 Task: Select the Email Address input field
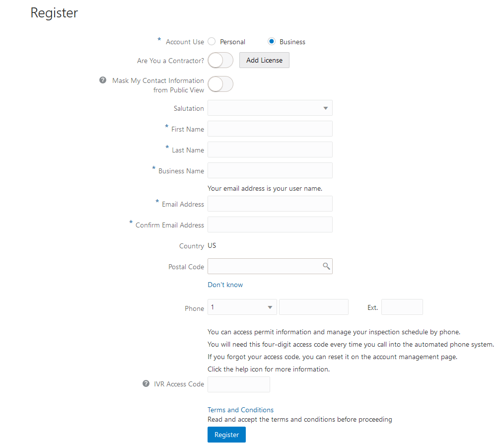point(270,204)
